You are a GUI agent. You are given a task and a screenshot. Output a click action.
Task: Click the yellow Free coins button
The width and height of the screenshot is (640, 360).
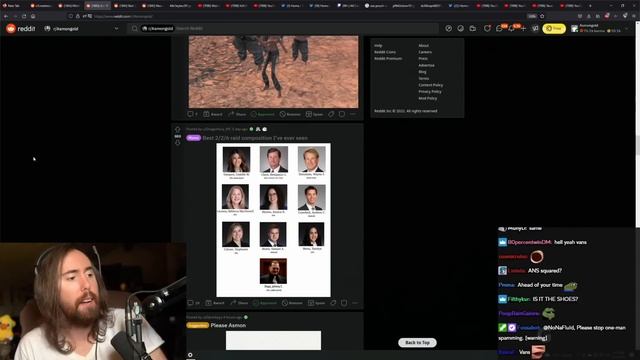554,29
